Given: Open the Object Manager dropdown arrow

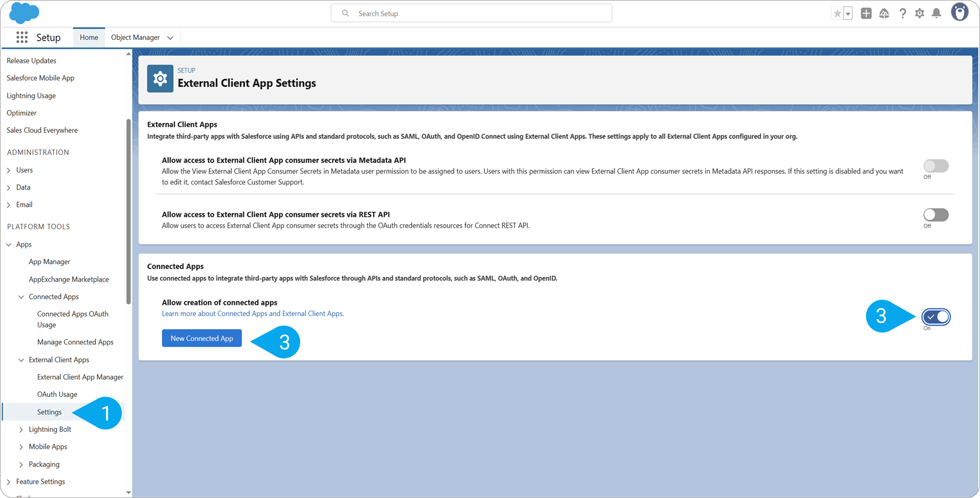Looking at the screenshot, I should click(x=170, y=37).
